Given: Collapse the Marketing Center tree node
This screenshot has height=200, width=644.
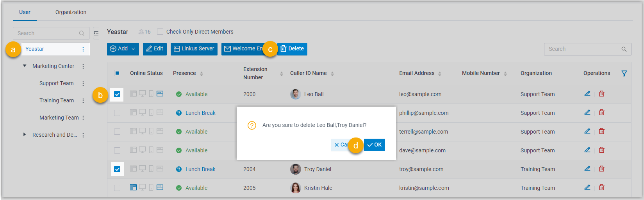Looking at the screenshot, I should tap(25, 66).
